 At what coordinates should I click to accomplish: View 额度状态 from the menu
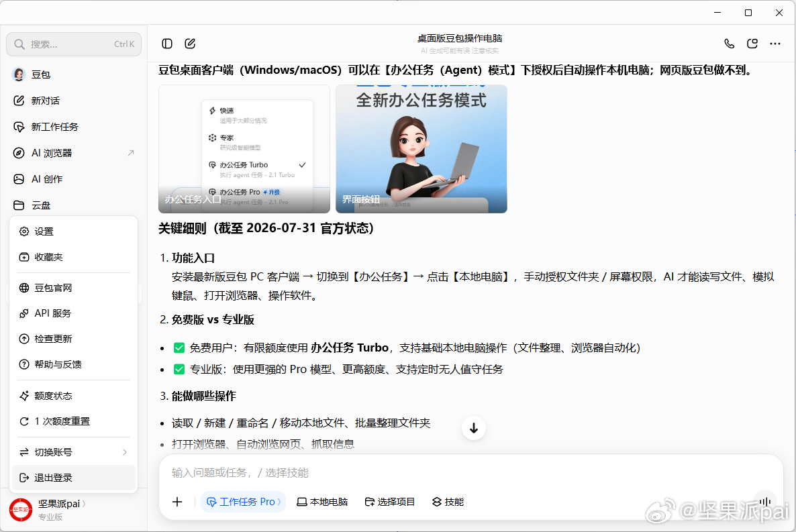74,395
